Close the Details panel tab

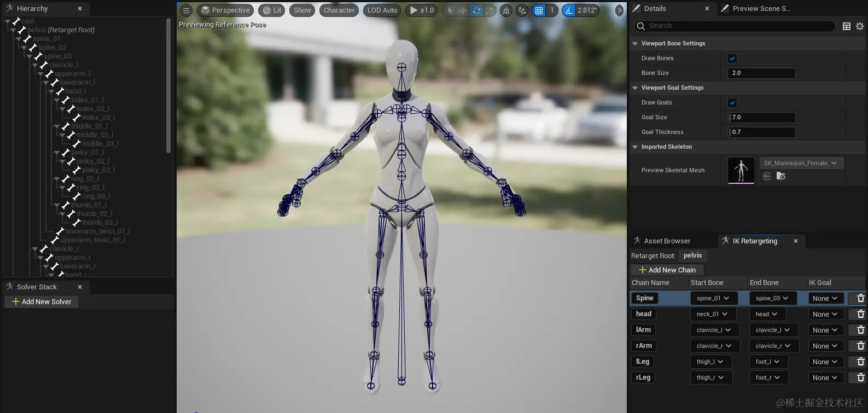coord(707,9)
